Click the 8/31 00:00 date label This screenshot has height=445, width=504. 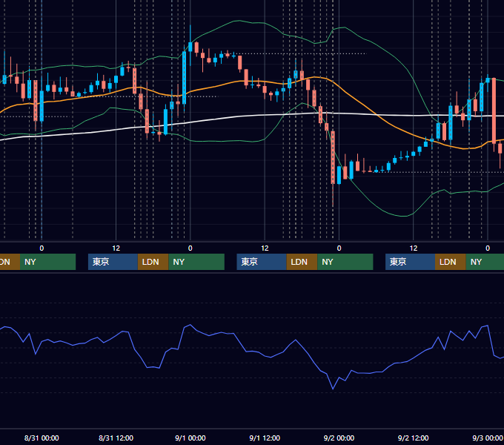tap(42, 438)
